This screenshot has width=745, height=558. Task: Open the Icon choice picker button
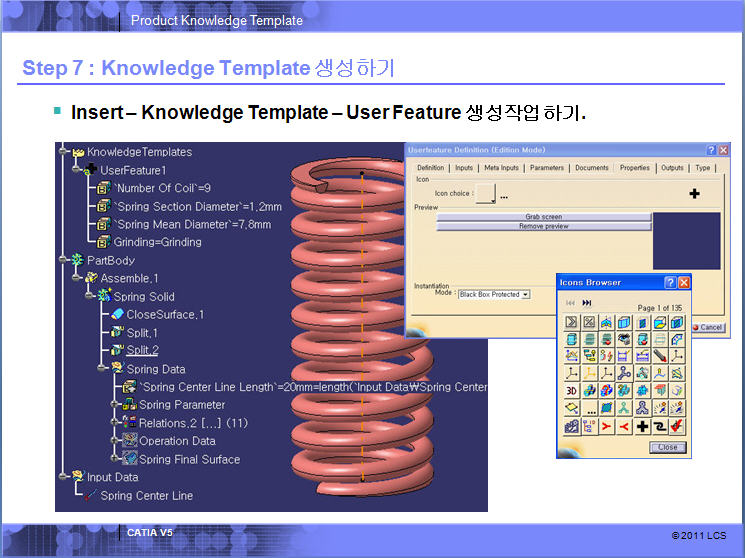pyautogui.click(x=485, y=196)
